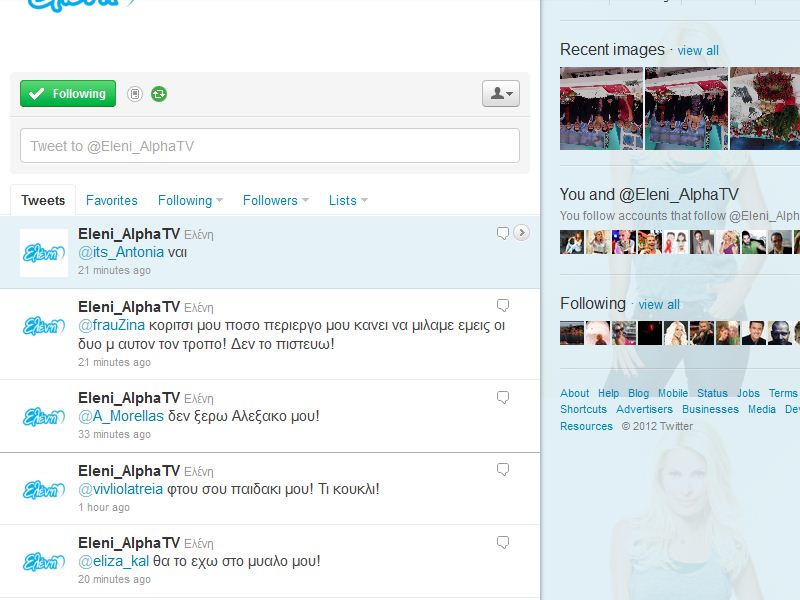Viewport: 800px width, 600px height.
Task: Expand the @its_Antonia tweet with the chevron
Action: [521, 233]
